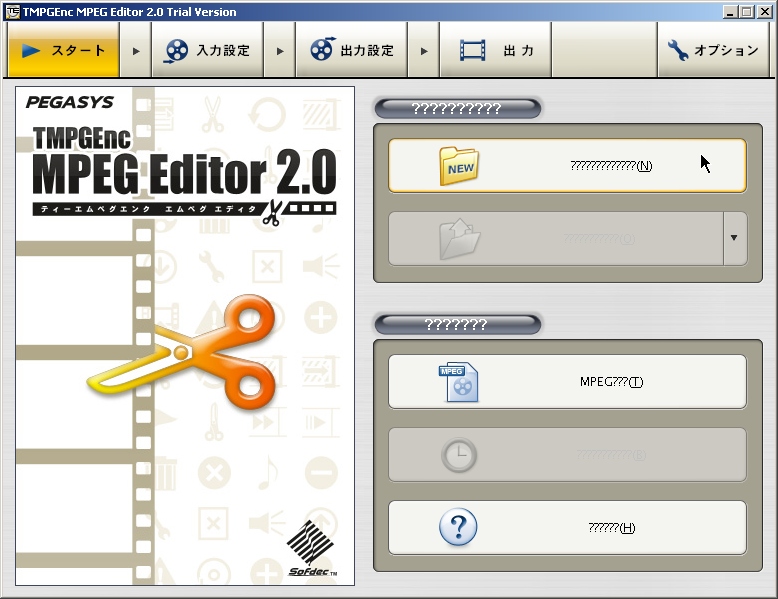Click the application icon in title bar
The image size is (778, 599).
click(x=12, y=11)
